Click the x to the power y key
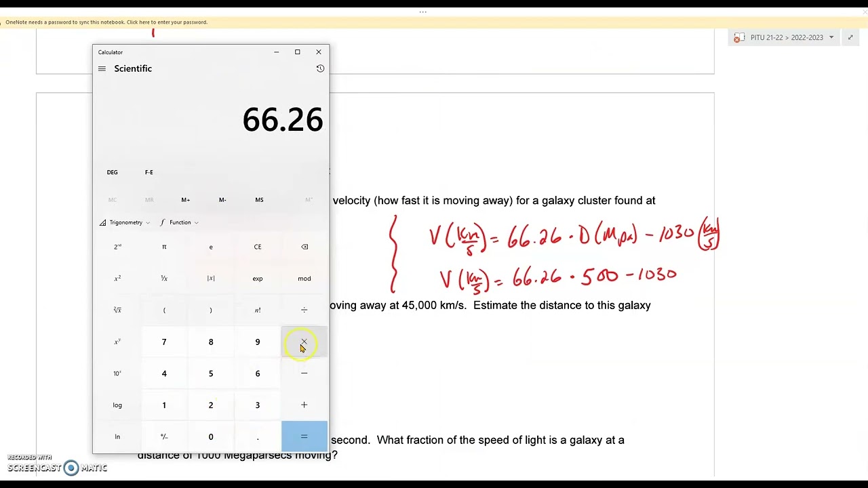 [x=117, y=342]
